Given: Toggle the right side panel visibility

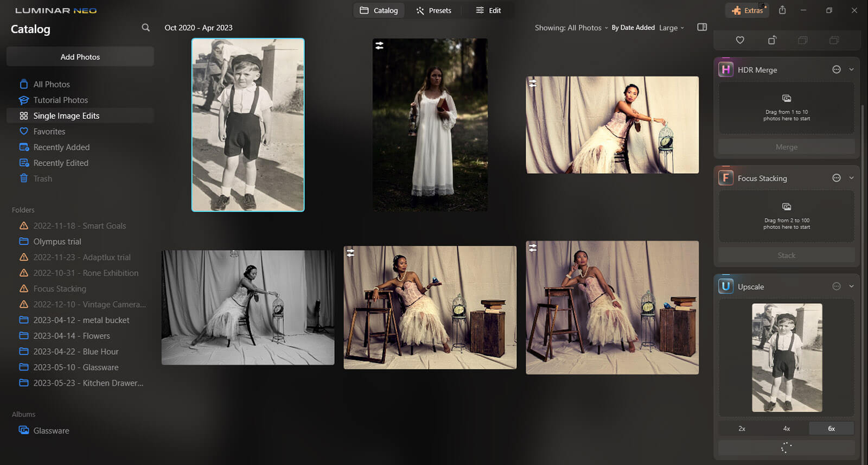Looking at the screenshot, I should [702, 27].
